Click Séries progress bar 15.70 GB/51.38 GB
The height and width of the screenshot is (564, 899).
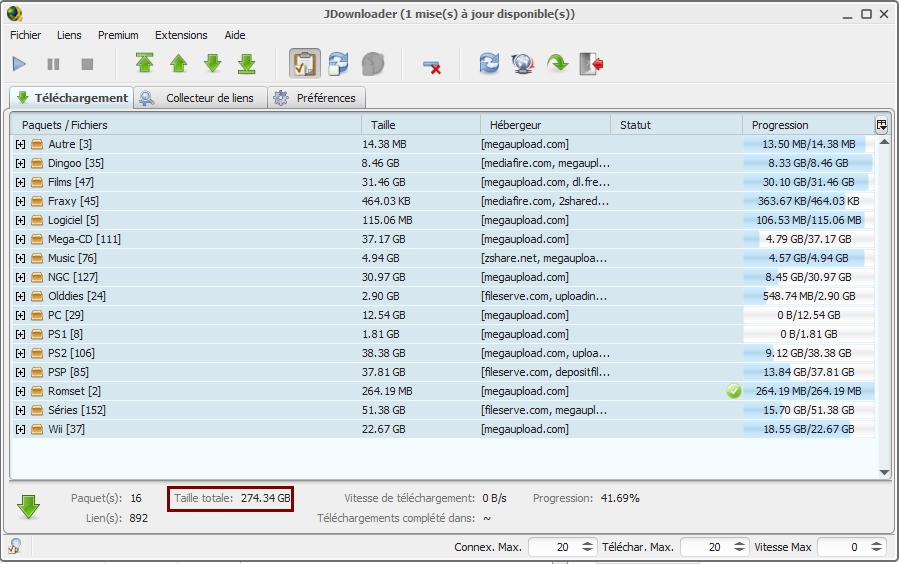click(x=809, y=410)
